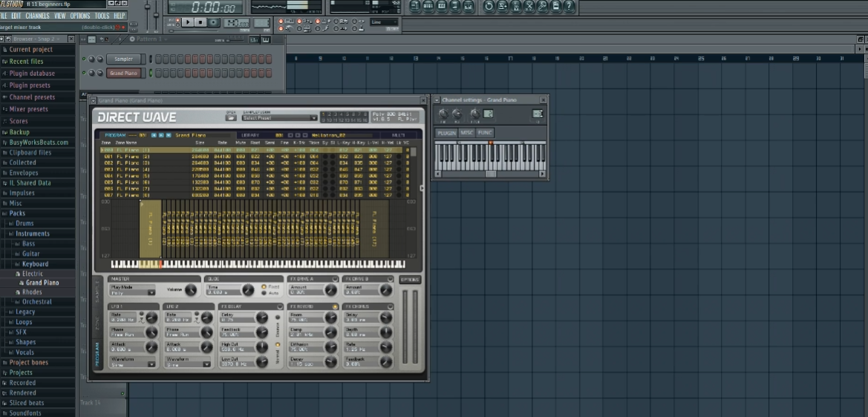Open the VIEW menu
The image size is (868, 417).
pyautogui.click(x=59, y=16)
